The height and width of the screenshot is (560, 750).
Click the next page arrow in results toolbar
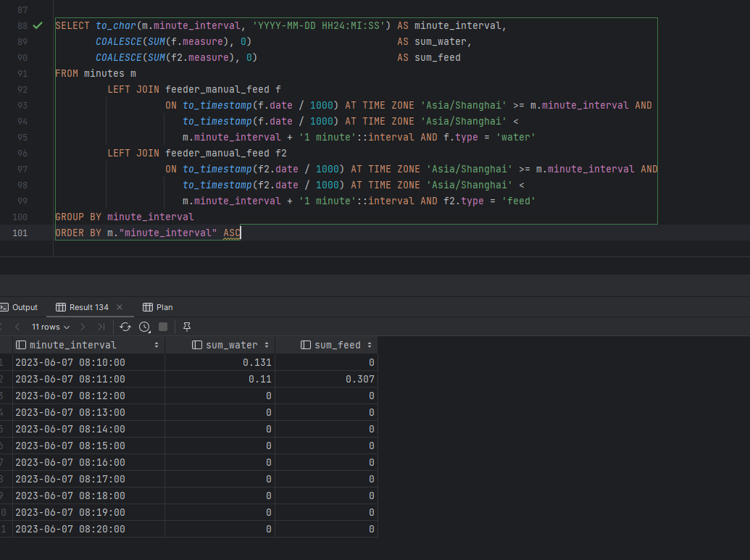tap(82, 327)
